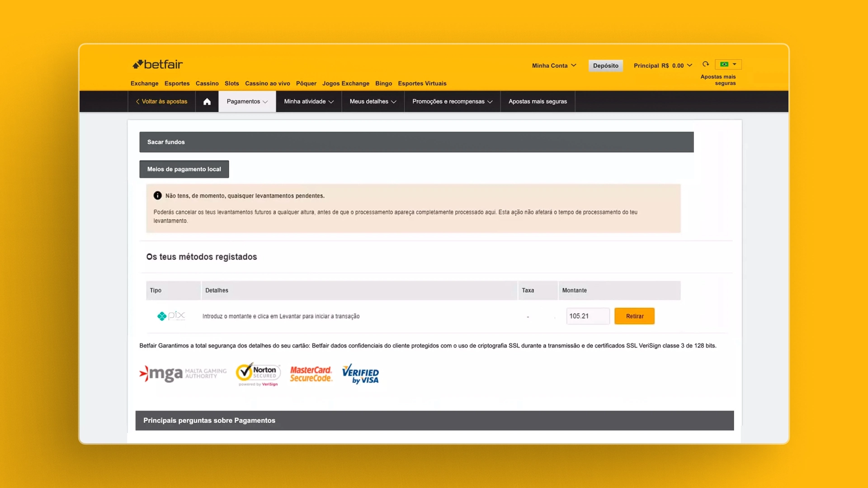The width and height of the screenshot is (868, 488).
Task: Open the Meus detalhes dropdown
Action: click(372, 101)
